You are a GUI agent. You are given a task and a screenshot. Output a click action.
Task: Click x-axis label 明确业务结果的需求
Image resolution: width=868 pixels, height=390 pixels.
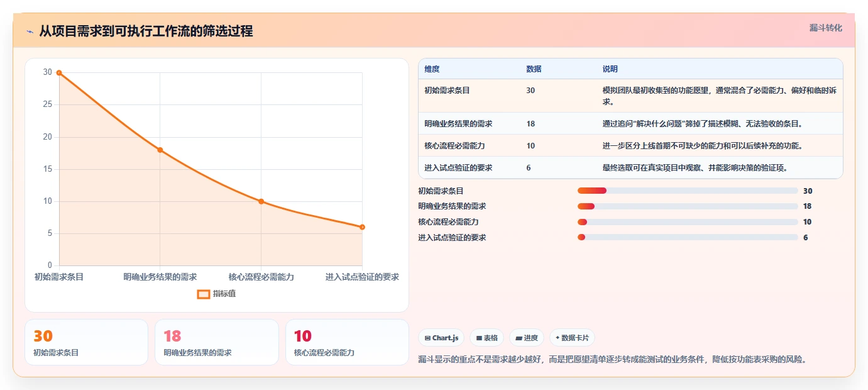click(160, 277)
